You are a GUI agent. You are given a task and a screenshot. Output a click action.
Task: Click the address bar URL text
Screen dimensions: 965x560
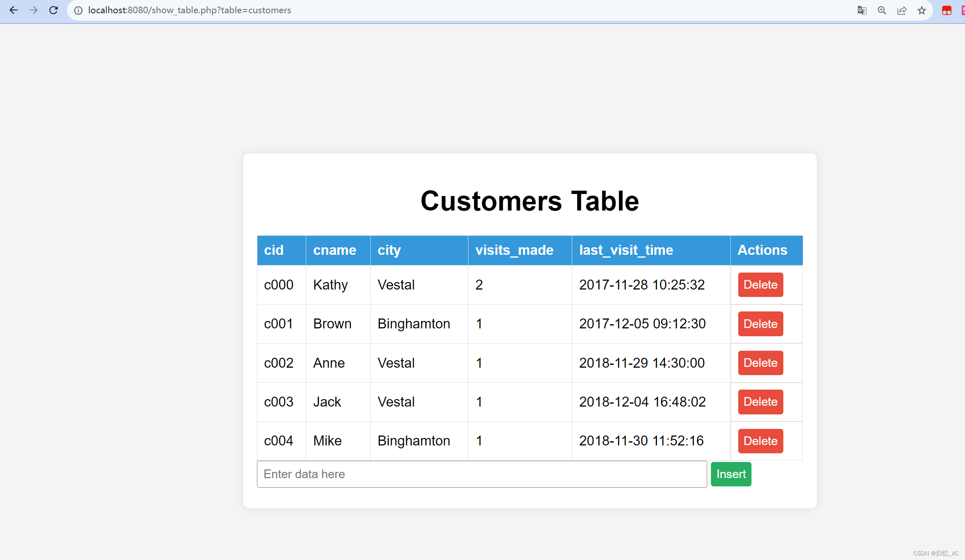click(x=190, y=10)
